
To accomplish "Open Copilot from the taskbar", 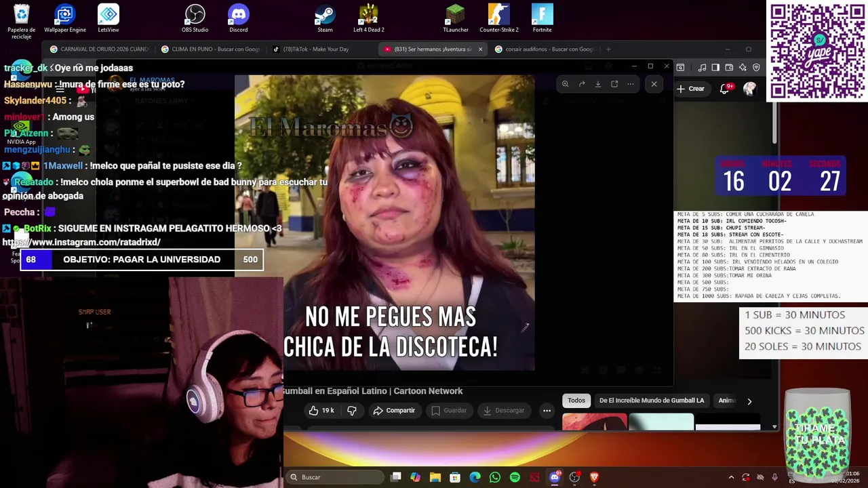I will tap(415, 477).
